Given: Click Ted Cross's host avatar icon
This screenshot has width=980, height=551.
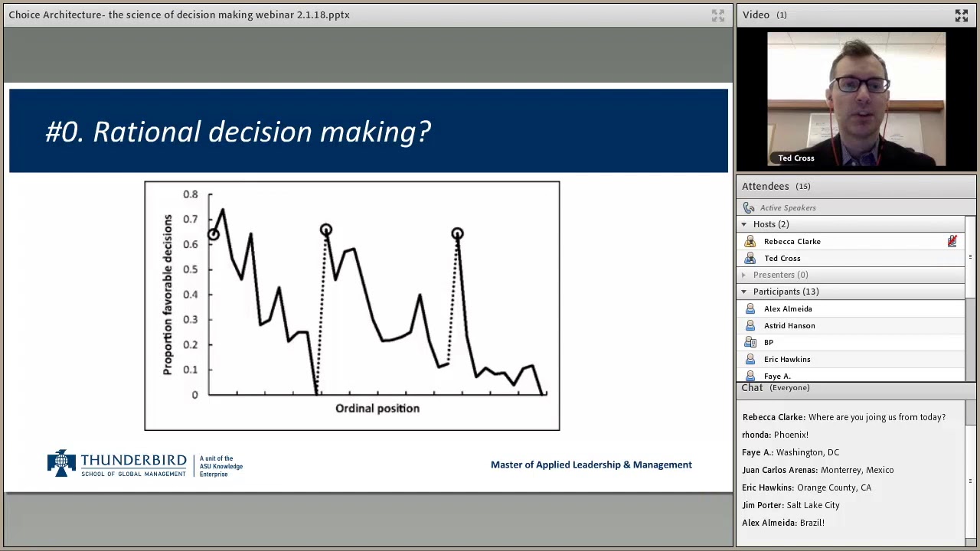Looking at the screenshot, I should coord(750,258).
